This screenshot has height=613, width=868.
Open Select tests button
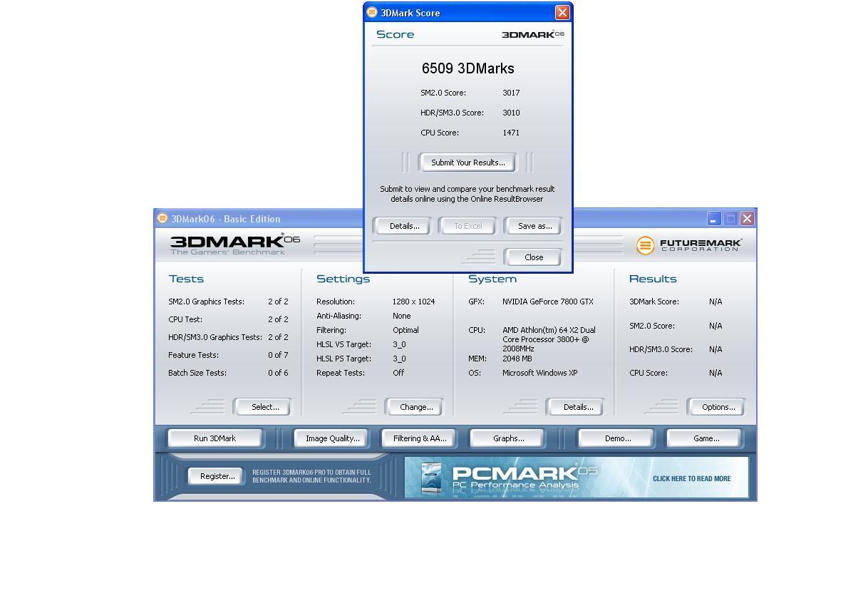pos(263,407)
